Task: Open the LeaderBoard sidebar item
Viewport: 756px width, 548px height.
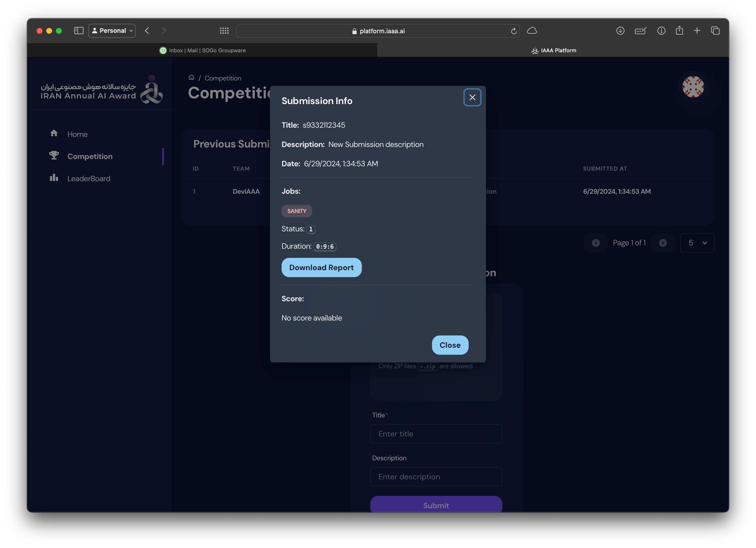Action: pyautogui.click(x=89, y=179)
